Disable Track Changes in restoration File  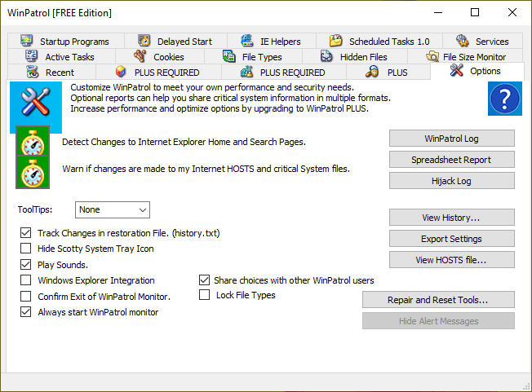tap(25, 233)
